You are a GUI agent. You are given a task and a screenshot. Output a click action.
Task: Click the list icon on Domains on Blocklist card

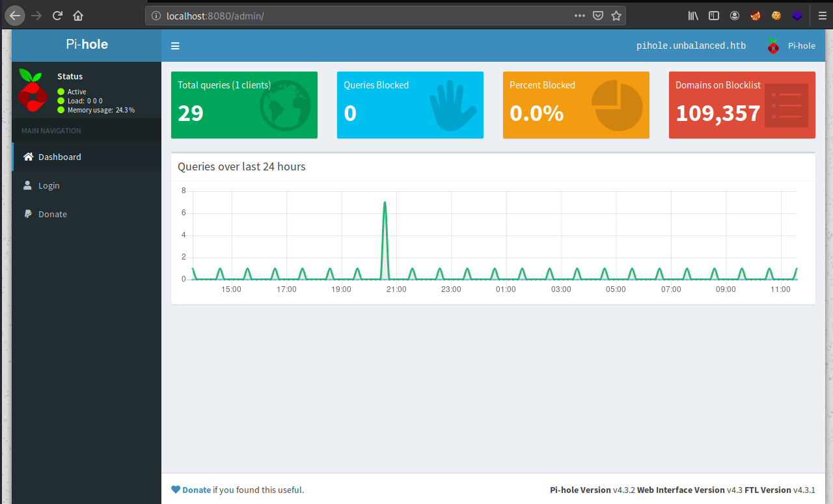pos(786,105)
